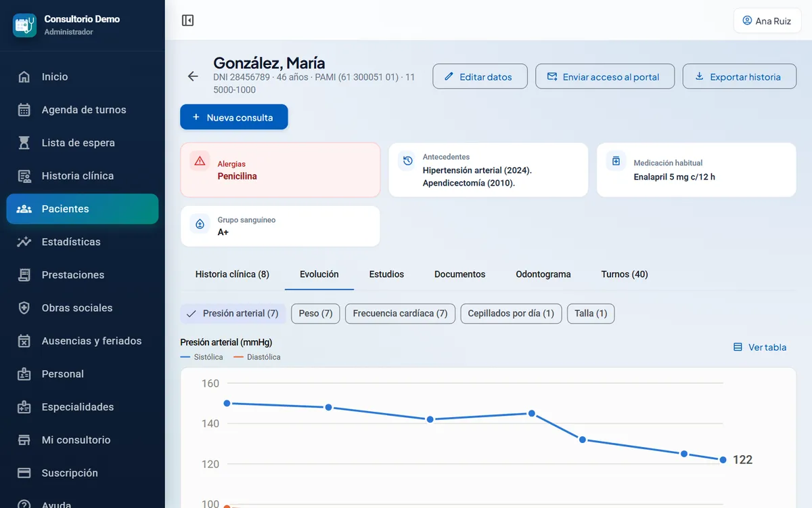Collapse the sidebar with the panel icon
This screenshot has width=812, height=508.
point(188,20)
